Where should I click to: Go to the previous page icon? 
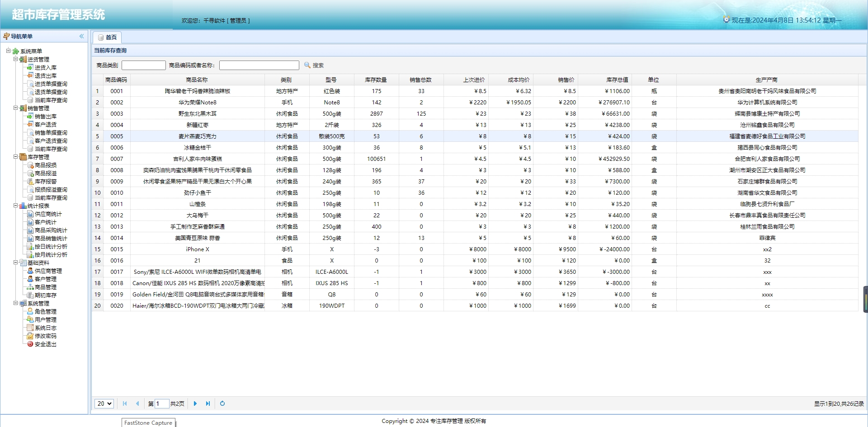point(137,404)
